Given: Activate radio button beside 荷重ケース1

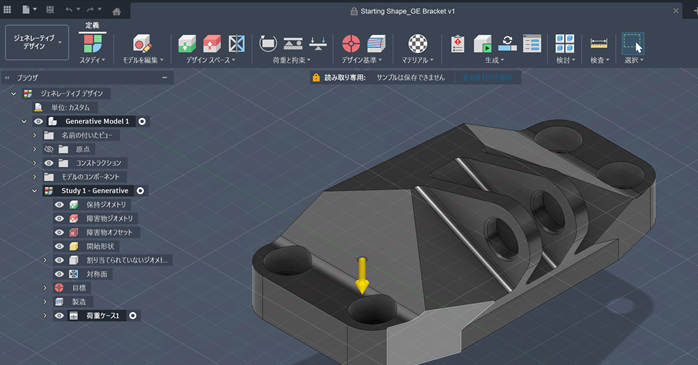Looking at the screenshot, I should coord(133,316).
